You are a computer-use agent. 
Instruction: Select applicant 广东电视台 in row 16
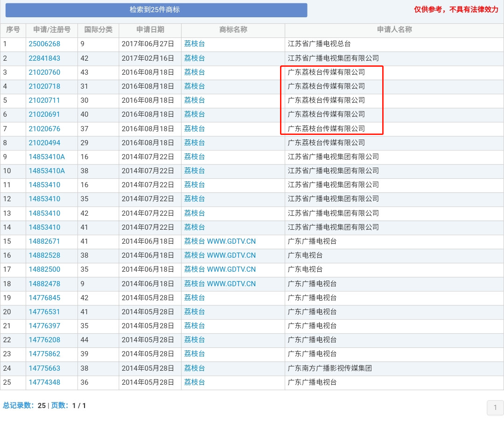pyautogui.click(x=305, y=255)
